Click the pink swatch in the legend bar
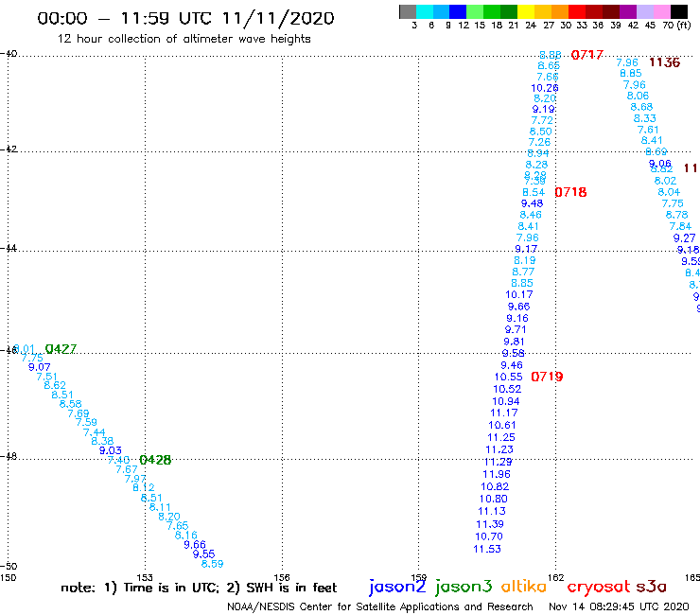Image resolution: width=700 pixels, height=615 pixels. click(661, 11)
